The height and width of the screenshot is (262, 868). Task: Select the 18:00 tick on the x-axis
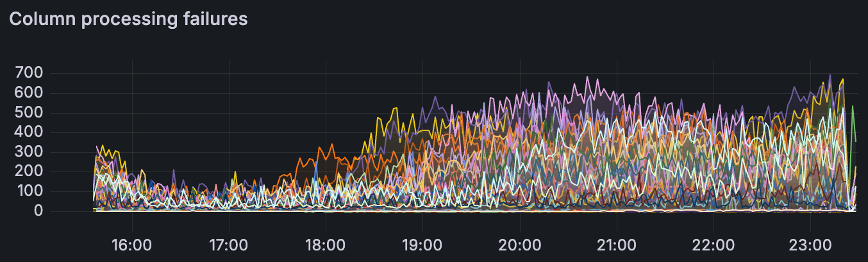326,245
